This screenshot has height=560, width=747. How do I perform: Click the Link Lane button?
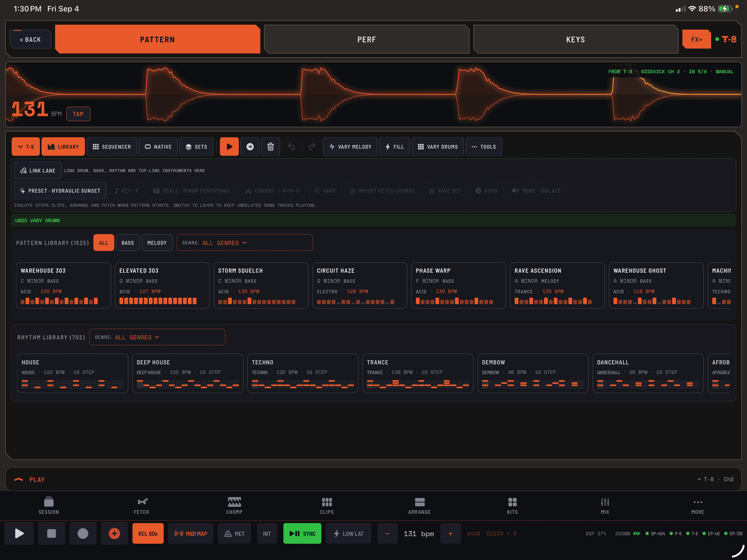pyautogui.click(x=38, y=170)
